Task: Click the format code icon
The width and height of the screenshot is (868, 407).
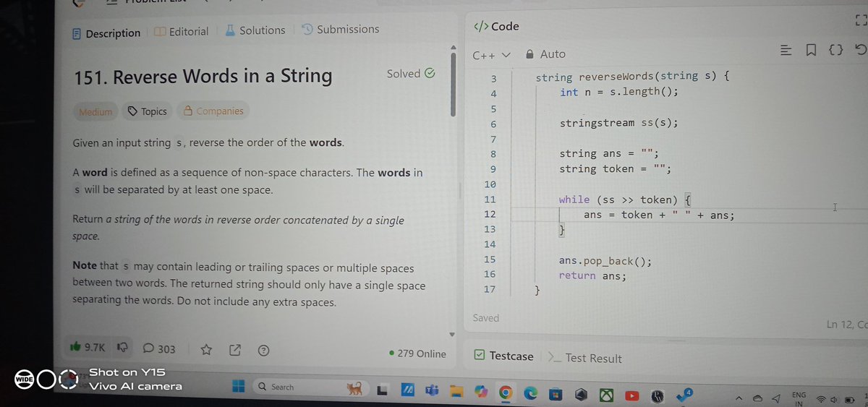Action: 786,51
